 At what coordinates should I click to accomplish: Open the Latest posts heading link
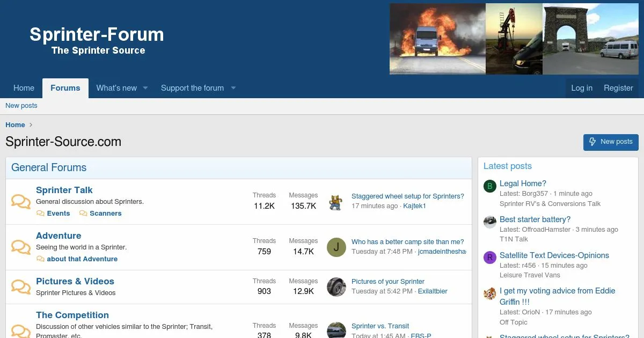tap(508, 166)
